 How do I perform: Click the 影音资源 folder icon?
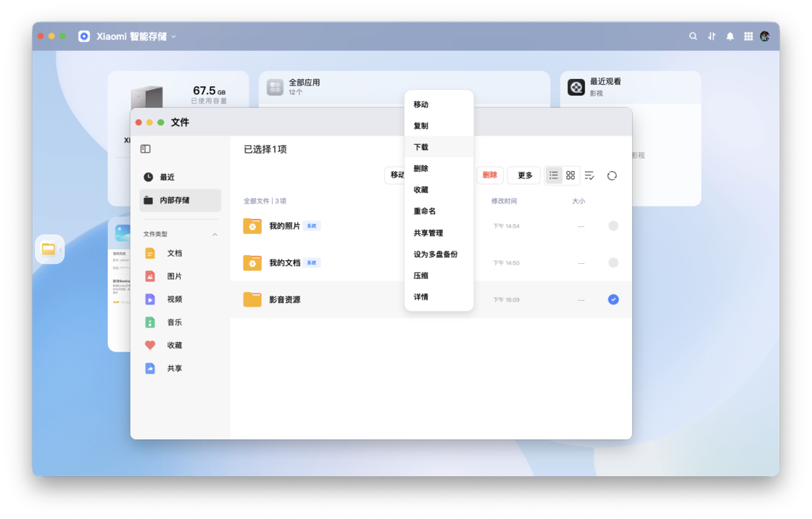coord(252,299)
